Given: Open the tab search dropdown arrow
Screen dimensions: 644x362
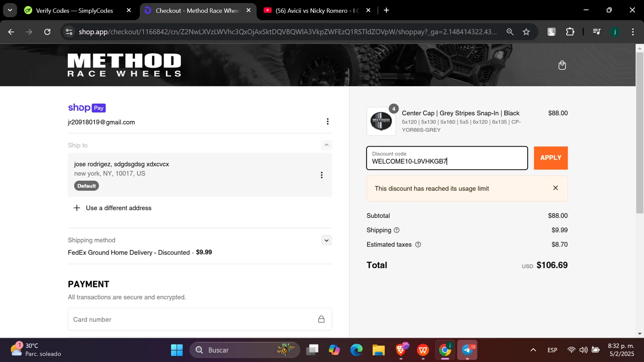Looking at the screenshot, I should [10, 10].
